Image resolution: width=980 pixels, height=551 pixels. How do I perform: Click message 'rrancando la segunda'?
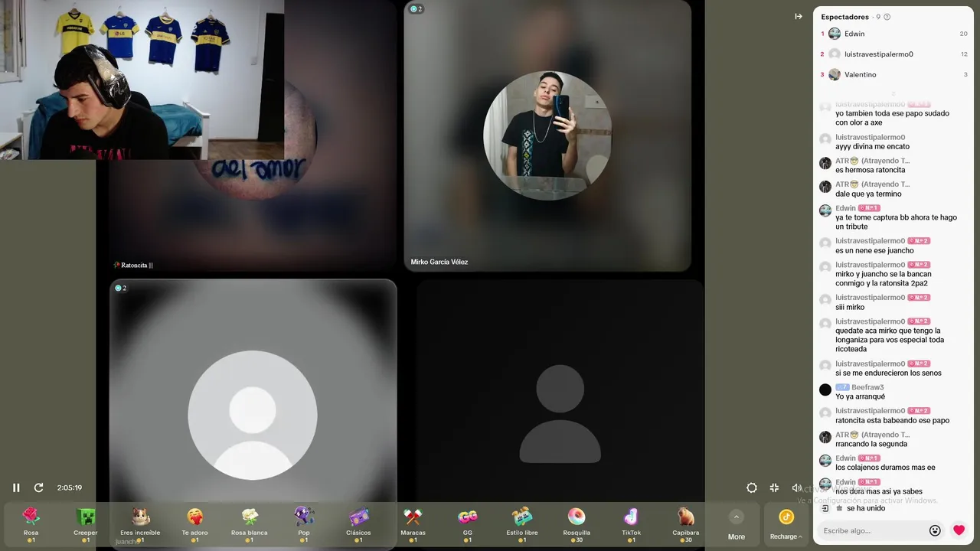[x=871, y=444]
